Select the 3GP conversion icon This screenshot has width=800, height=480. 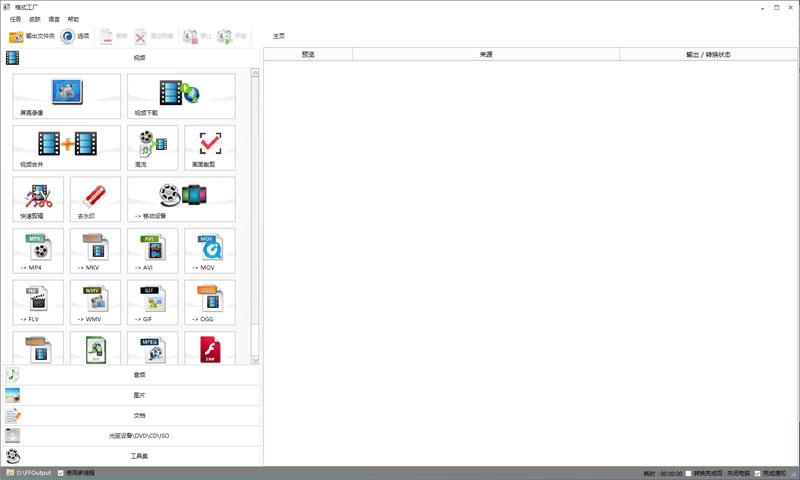coord(95,348)
